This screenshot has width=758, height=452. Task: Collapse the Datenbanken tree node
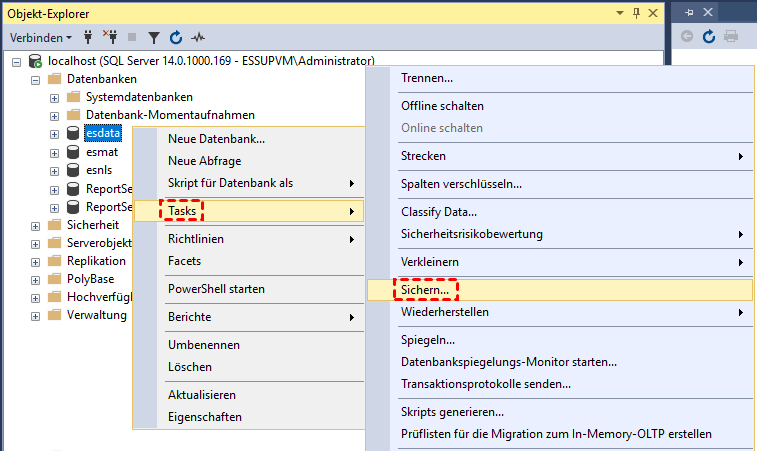36,79
